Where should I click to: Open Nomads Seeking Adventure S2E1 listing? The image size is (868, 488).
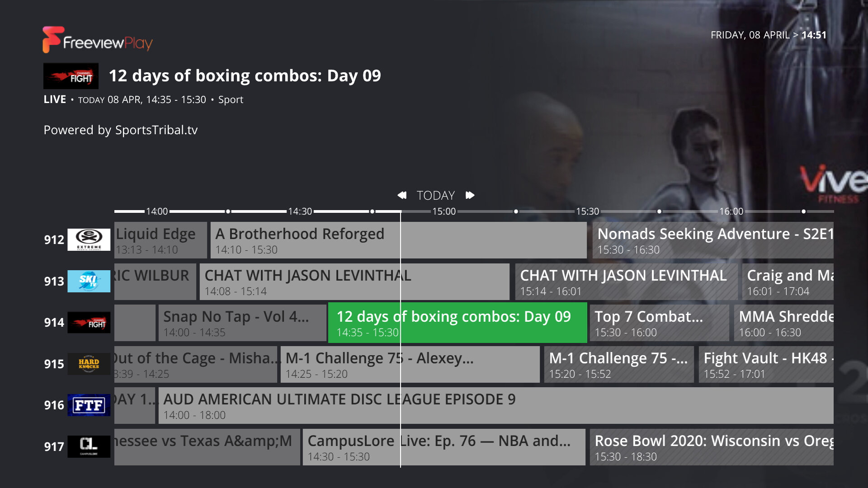tap(712, 240)
